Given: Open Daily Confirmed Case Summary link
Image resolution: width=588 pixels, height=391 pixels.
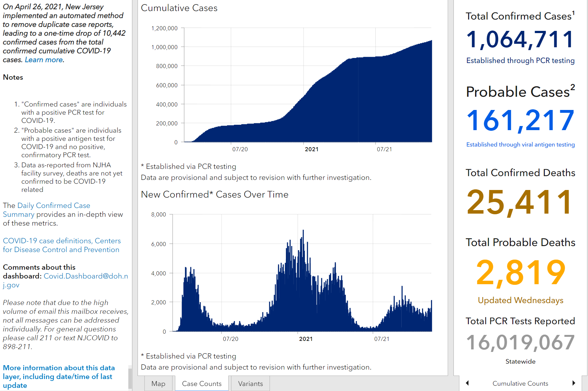Looking at the screenshot, I should 46,210.
